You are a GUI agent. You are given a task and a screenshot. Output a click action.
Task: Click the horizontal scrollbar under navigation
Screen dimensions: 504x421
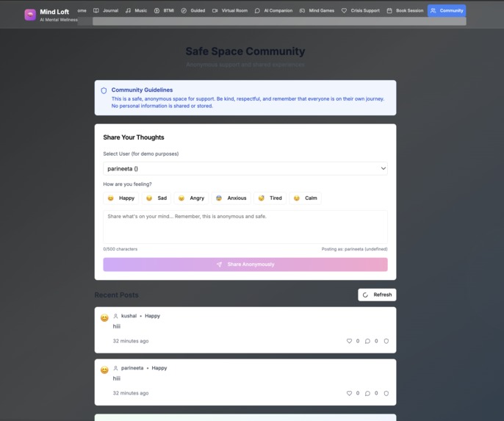[x=279, y=21]
